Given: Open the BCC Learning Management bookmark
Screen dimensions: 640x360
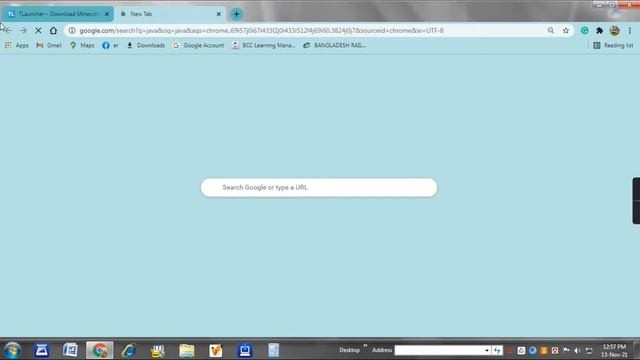Looking at the screenshot, I should click(x=264, y=45).
